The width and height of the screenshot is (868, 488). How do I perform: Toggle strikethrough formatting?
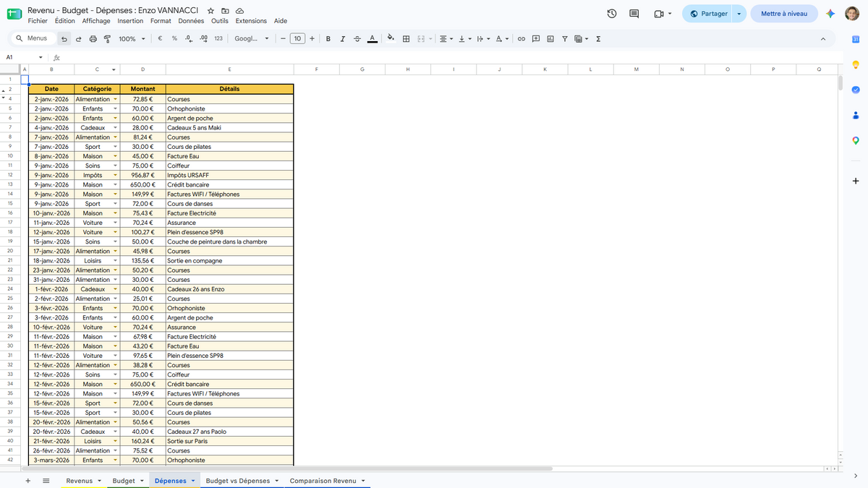(x=357, y=39)
